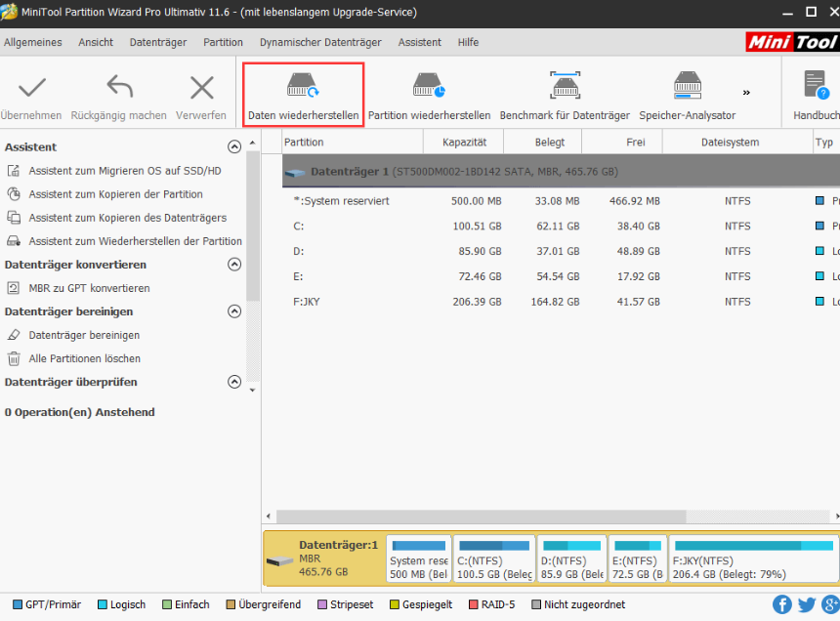Viewport: 840px width, 621px height.
Task: Select System rese 500 MB block in disk map
Action: click(x=419, y=559)
